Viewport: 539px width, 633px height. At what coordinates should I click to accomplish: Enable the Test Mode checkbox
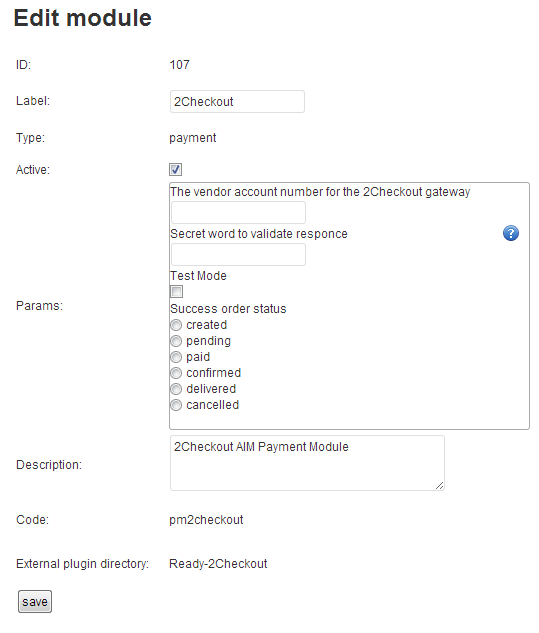(x=176, y=291)
